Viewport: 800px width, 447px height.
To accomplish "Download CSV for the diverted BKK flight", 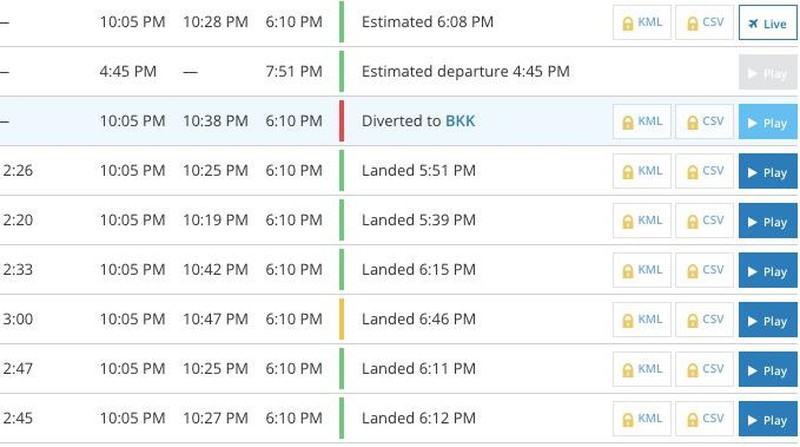I will (705, 122).
